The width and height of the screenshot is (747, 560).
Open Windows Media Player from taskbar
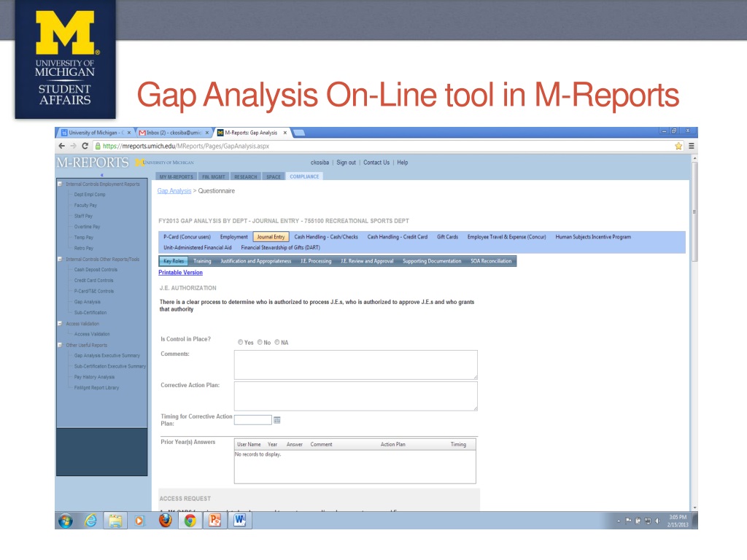pos(139,521)
